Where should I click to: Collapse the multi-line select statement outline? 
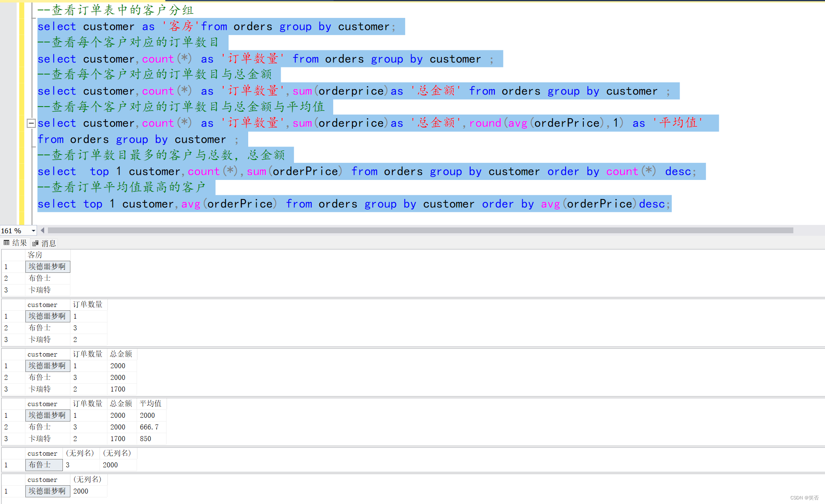coord(31,123)
